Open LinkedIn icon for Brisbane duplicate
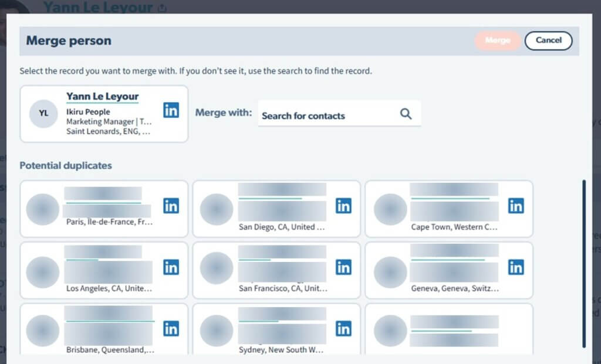Image resolution: width=601 pixels, height=364 pixels. coord(171,328)
